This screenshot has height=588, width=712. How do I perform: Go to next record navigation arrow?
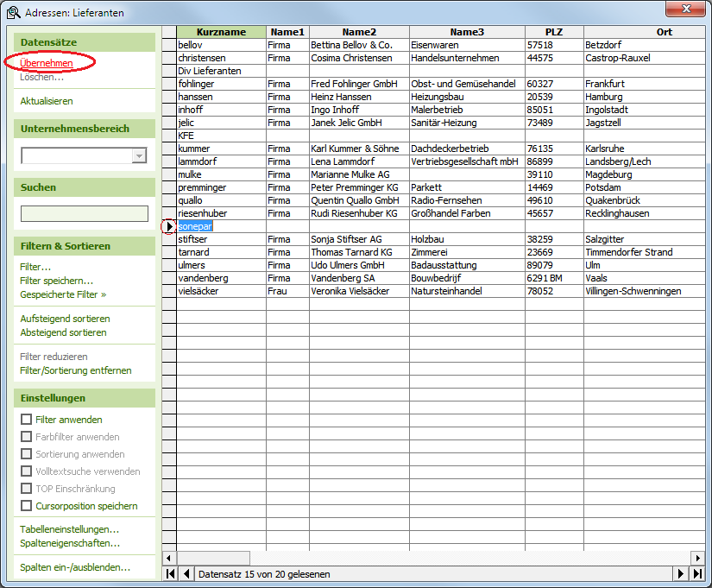pos(681,573)
